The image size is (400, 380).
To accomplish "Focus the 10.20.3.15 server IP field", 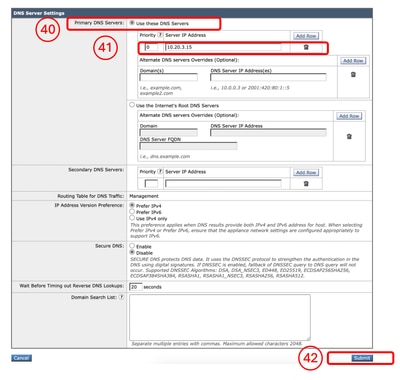I will point(223,47).
